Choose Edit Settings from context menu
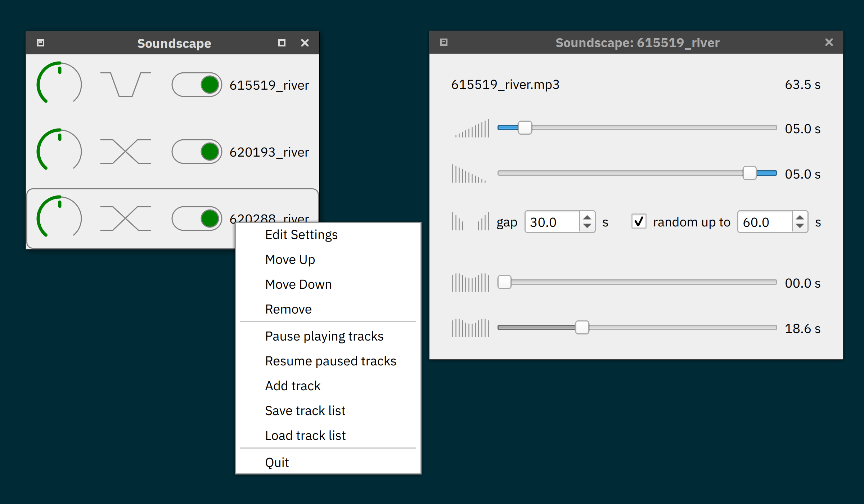864x504 pixels. click(x=301, y=235)
